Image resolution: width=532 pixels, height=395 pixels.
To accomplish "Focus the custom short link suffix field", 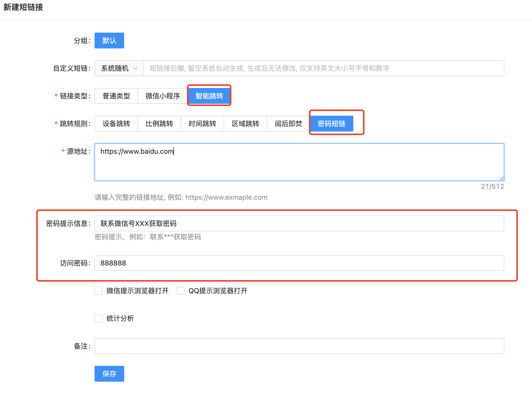I will click(324, 68).
